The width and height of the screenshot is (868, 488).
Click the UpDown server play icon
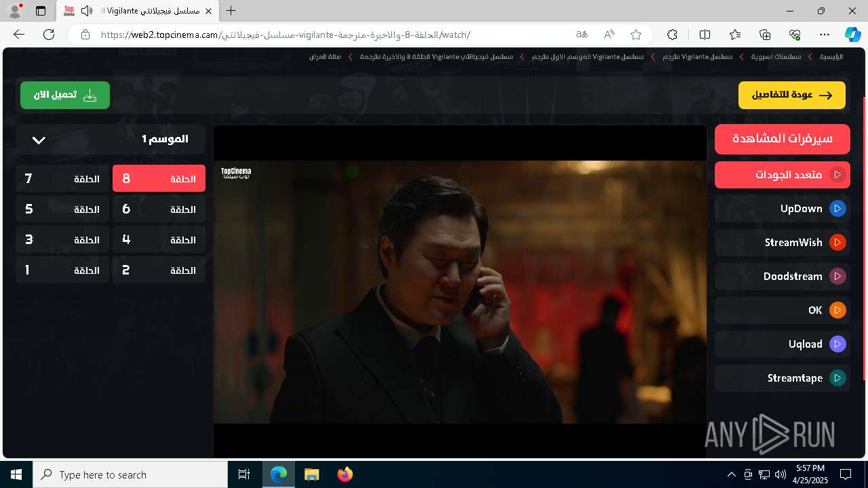point(837,209)
